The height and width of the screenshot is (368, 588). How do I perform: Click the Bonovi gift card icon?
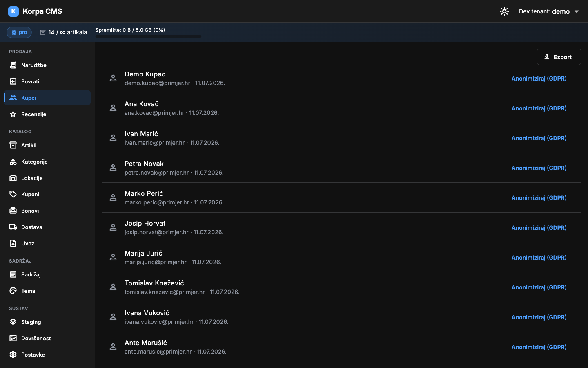point(13,211)
